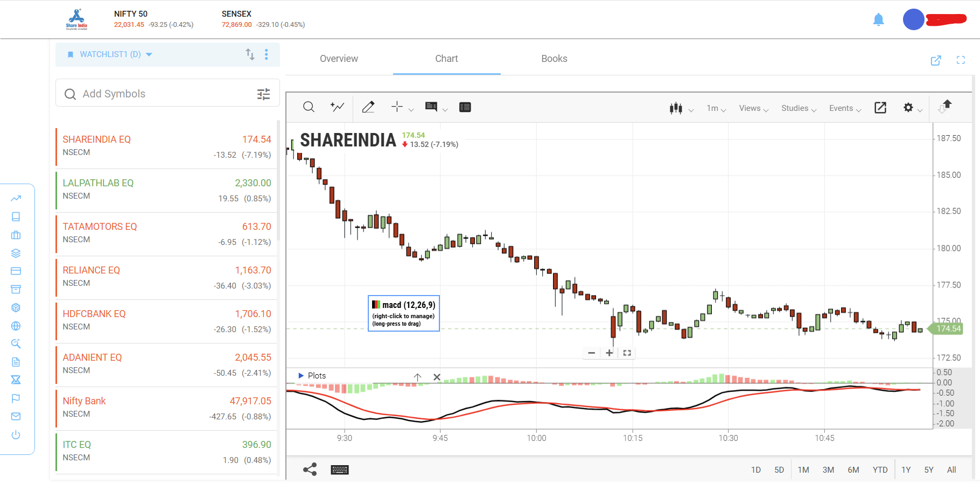Select the pencil drawing tool
This screenshot has height=484, width=980.
(x=368, y=107)
